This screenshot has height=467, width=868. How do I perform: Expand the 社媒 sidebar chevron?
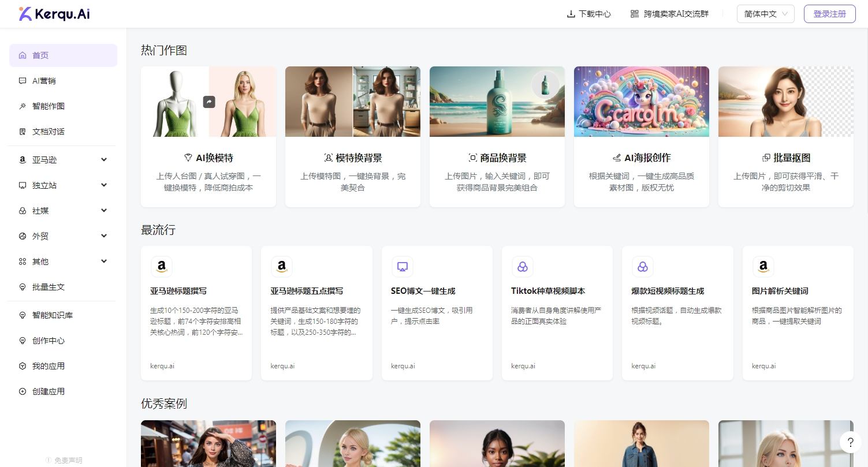coord(104,211)
